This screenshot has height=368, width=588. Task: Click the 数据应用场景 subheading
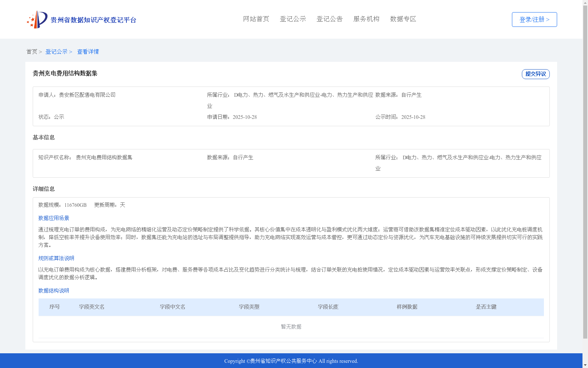pos(54,218)
